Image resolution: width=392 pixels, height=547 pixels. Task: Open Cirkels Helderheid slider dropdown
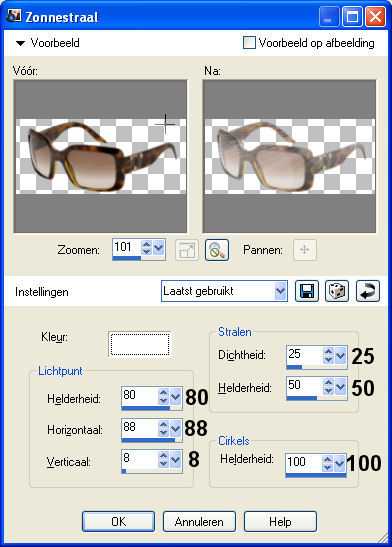coord(340,464)
